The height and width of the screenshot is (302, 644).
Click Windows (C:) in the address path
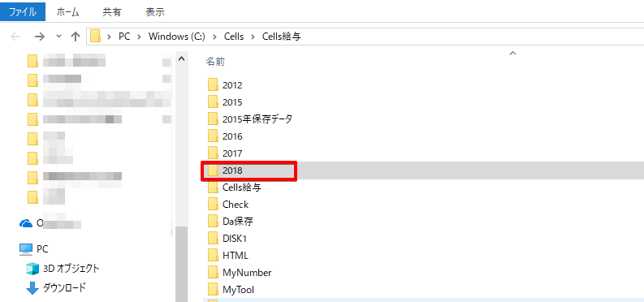click(x=176, y=37)
